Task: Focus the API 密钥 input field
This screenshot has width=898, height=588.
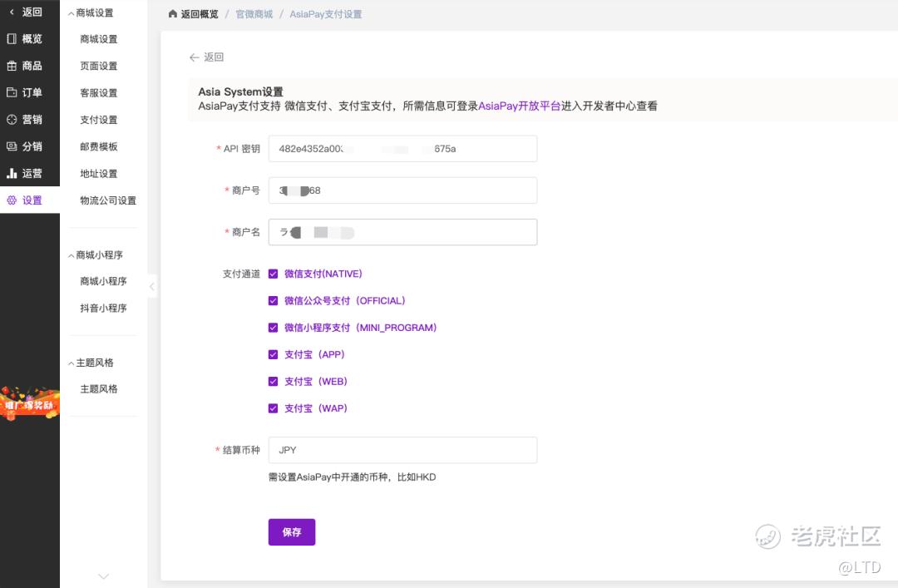Action: (402, 149)
